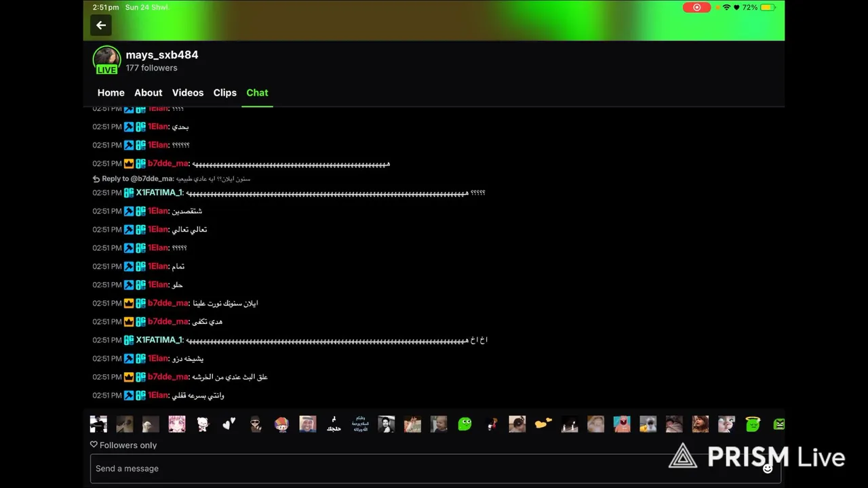Click the mays_sxb484 channel name

tap(162, 55)
